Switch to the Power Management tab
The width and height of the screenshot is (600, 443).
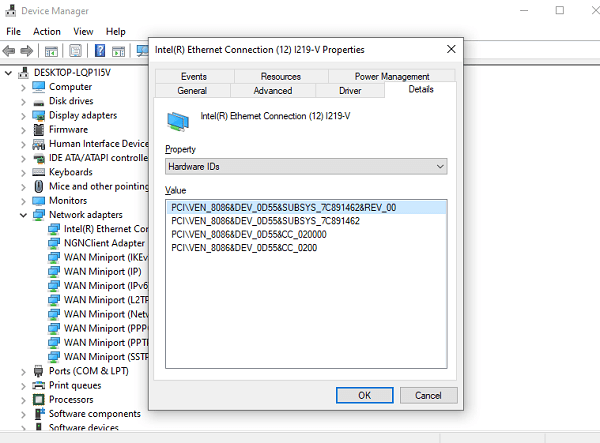pyautogui.click(x=392, y=77)
